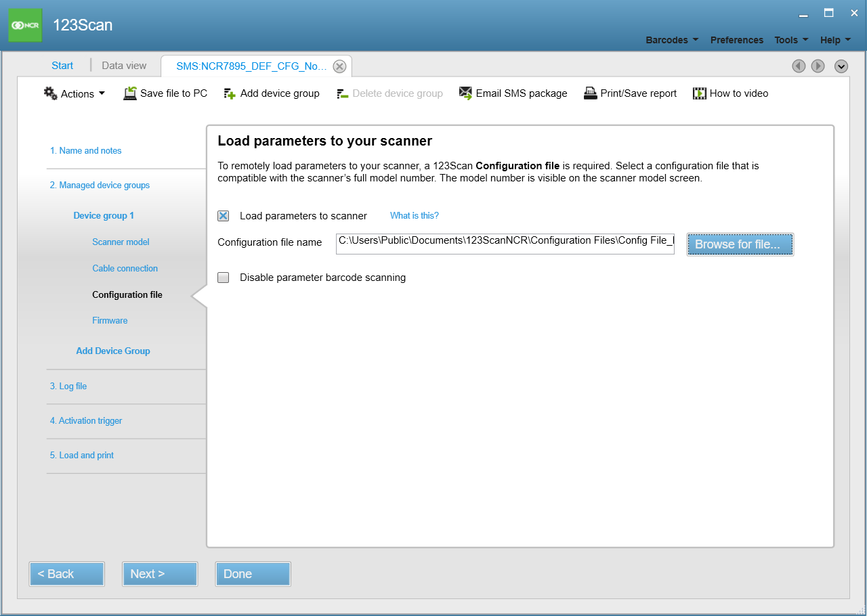Go to step 4. Activation trigger

click(x=86, y=421)
